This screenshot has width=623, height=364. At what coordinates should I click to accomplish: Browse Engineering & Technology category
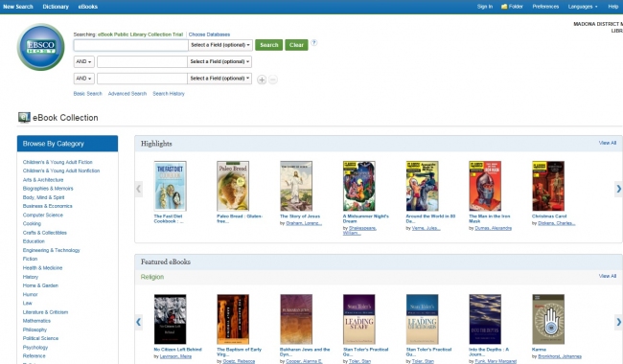tap(51, 250)
